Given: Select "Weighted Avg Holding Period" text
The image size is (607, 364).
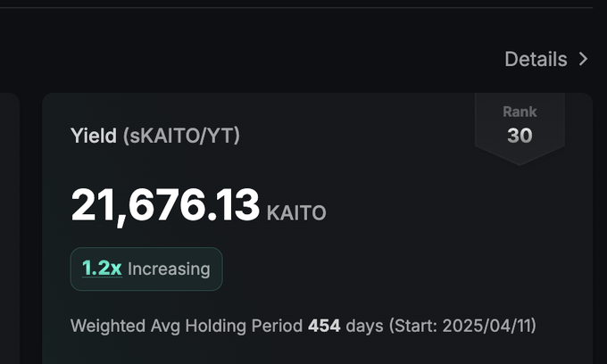Looking at the screenshot, I should tap(187, 326).
